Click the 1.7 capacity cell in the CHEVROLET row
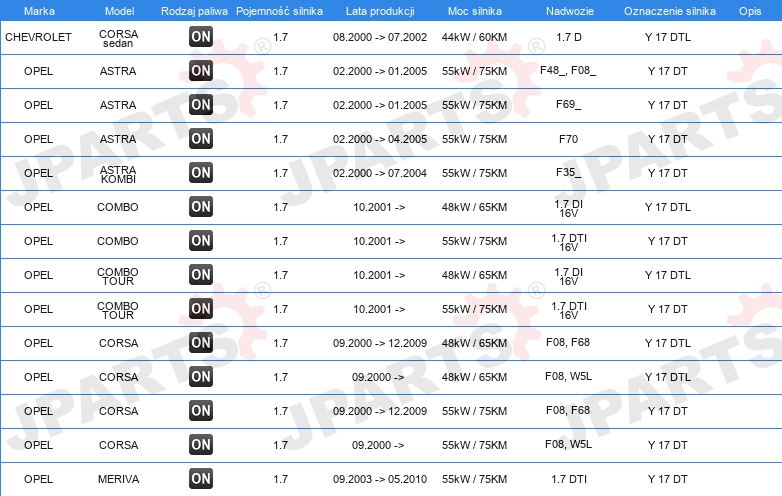Image resolution: width=782 pixels, height=496 pixels. [x=280, y=37]
